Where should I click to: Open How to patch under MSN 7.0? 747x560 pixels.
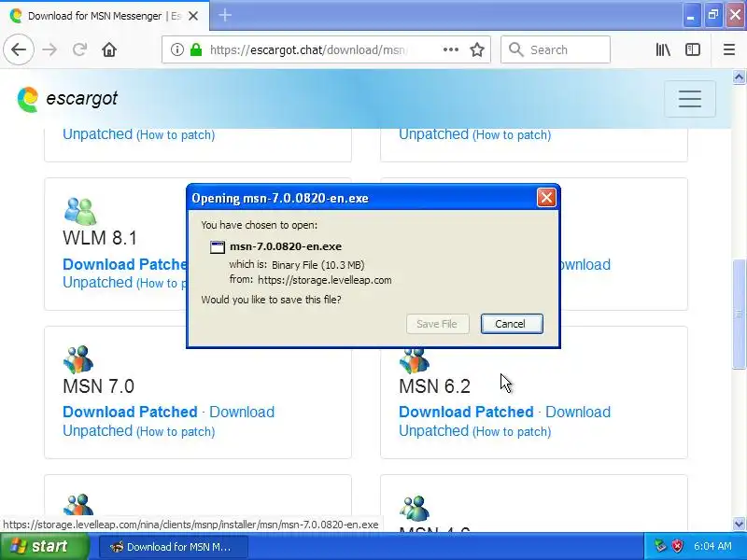tap(176, 431)
